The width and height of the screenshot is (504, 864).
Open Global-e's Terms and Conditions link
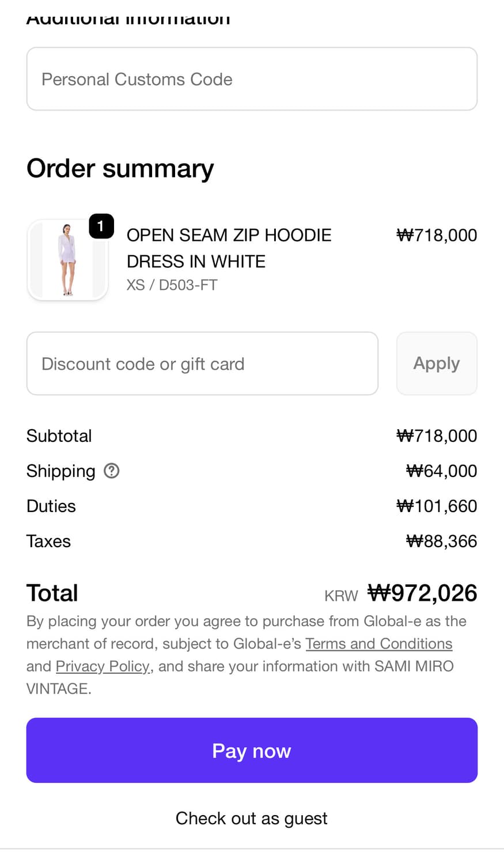(378, 643)
